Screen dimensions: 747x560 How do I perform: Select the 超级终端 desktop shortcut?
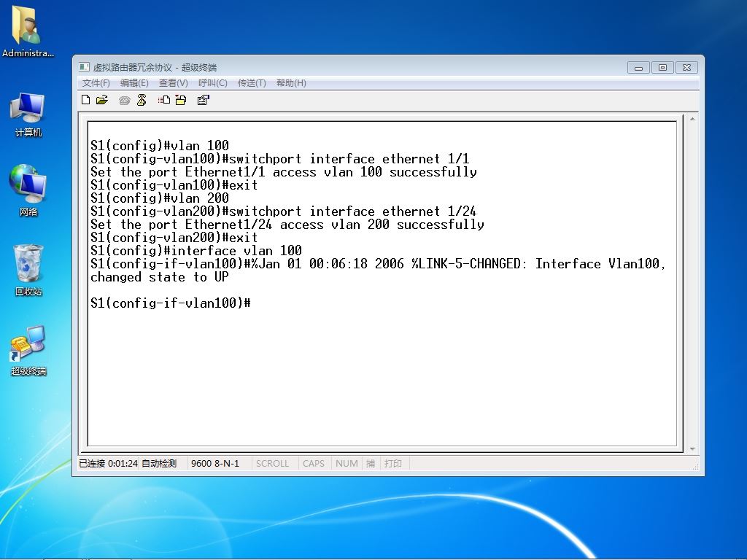click(x=28, y=351)
